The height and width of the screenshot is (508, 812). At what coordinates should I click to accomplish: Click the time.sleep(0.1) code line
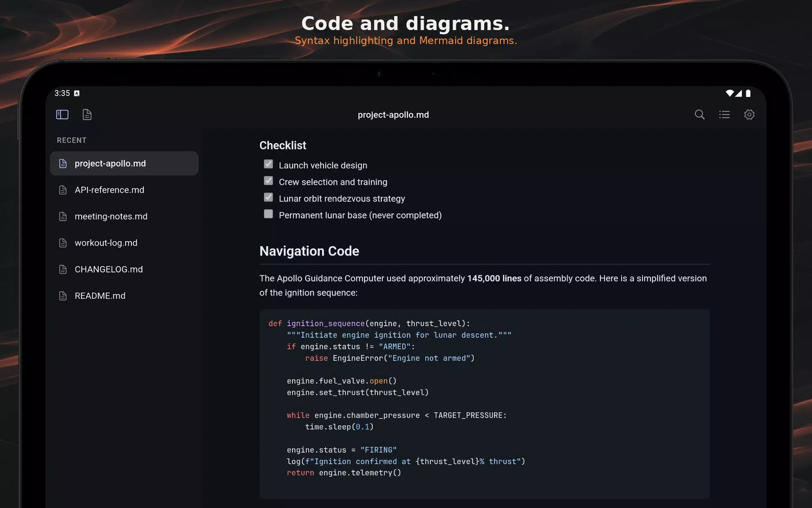(339, 427)
